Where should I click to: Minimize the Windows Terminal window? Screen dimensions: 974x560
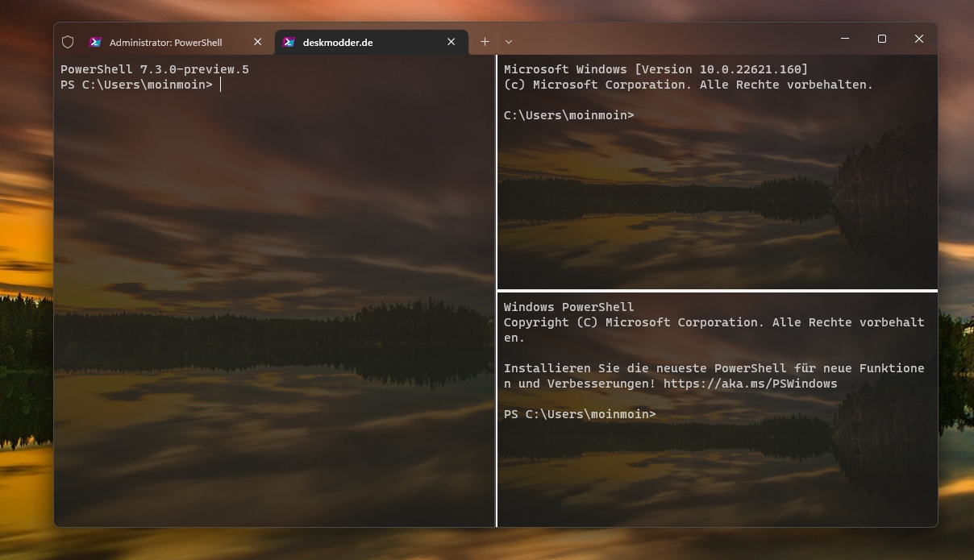tap(845, 39)
